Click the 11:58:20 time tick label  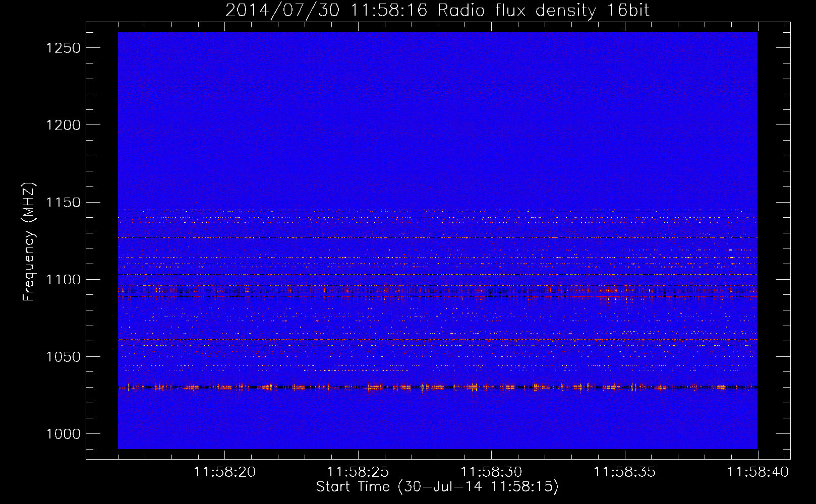225,472
